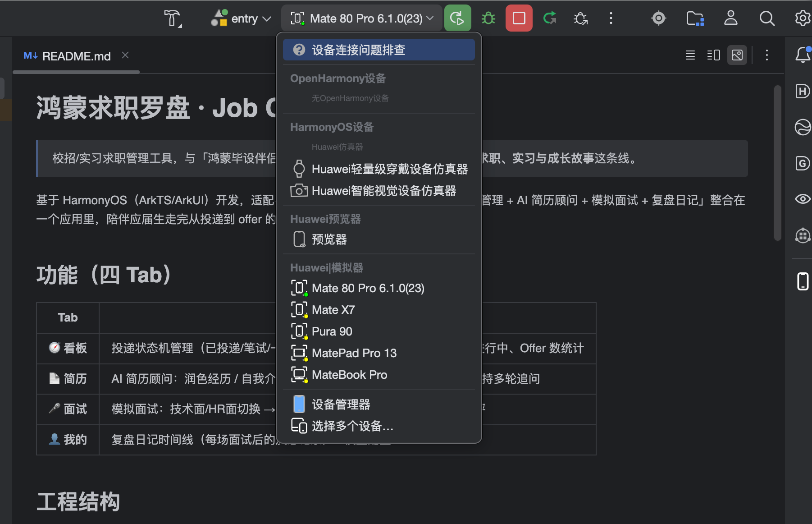This screenshot has height=524, width=812.
Task: Select the Mate X7 emulator
Action: click(x=379, y=310)
